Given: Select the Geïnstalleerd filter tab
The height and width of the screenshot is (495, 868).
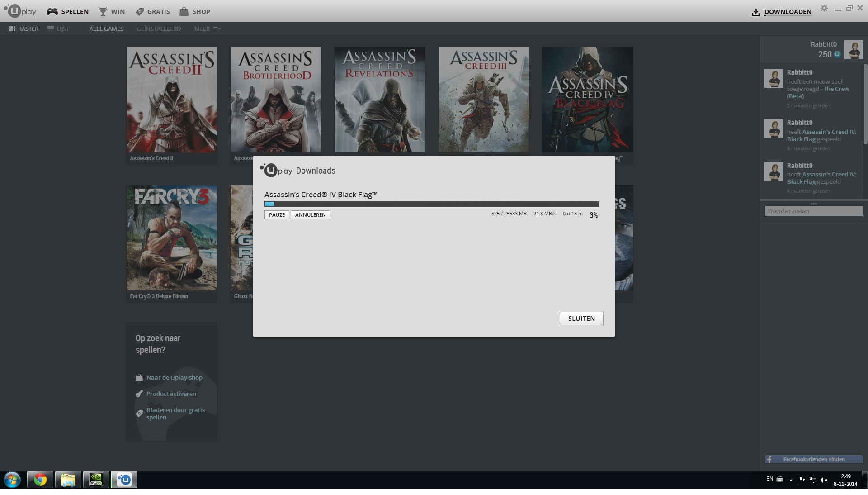Looking at the screenshot, I should (x=159, y=29).
